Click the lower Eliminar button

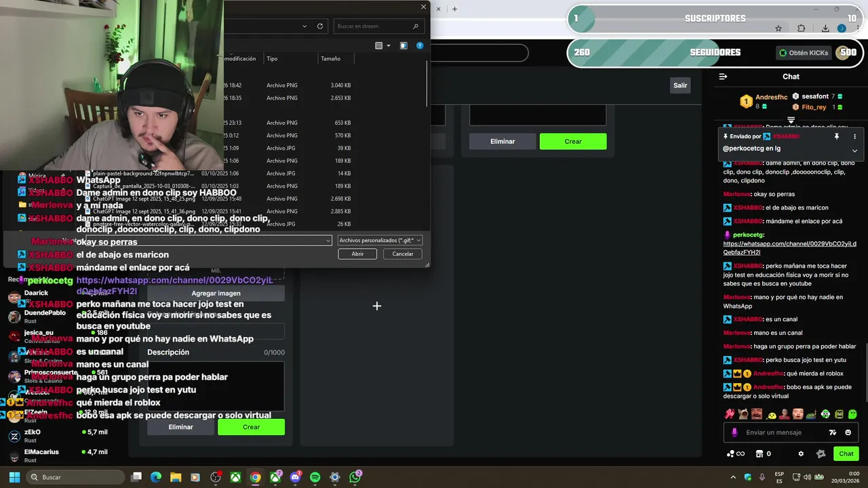click(x=180, y=427)
